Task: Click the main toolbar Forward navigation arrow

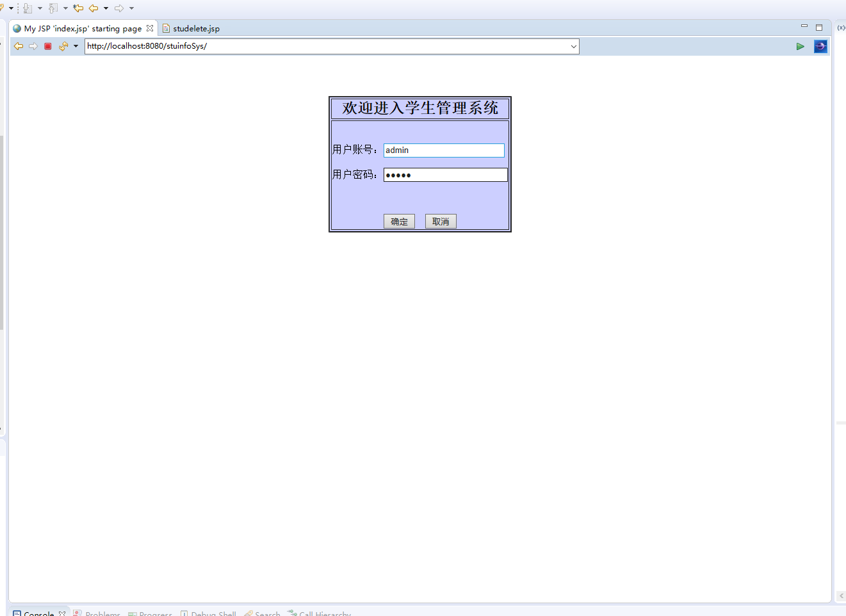Action: coord(119,8)
